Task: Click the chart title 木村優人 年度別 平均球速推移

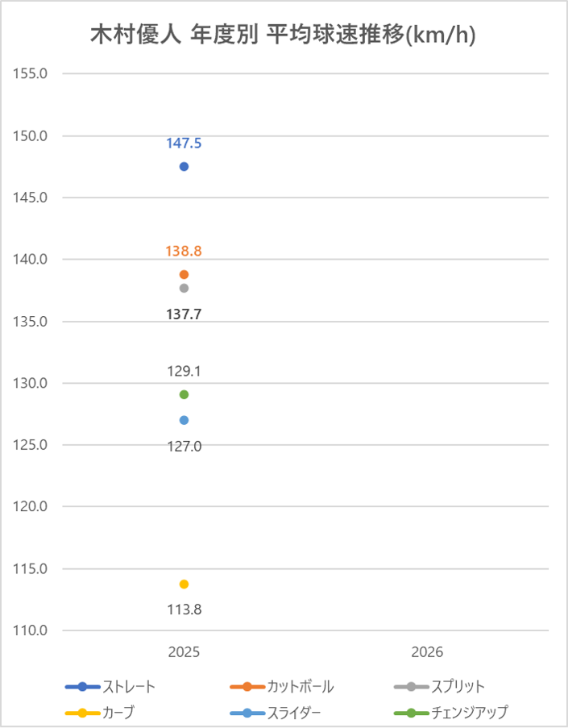Action: coord(282,36)
